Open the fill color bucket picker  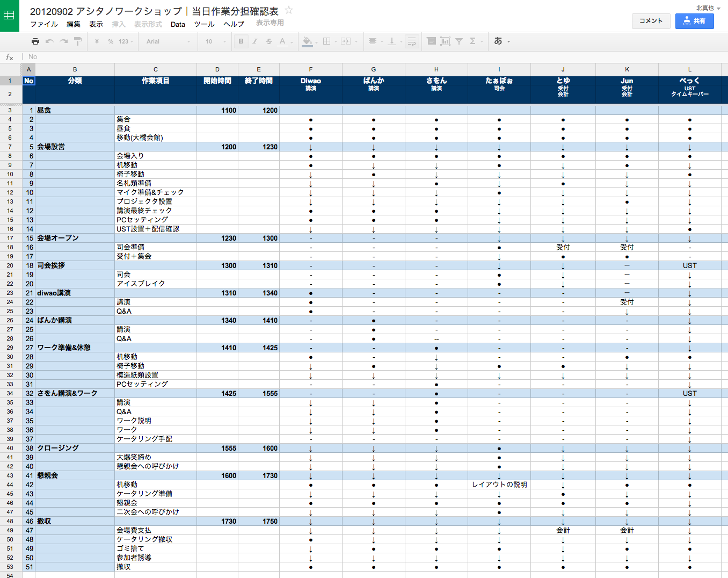pyautogui.click(x=308, y=41)
